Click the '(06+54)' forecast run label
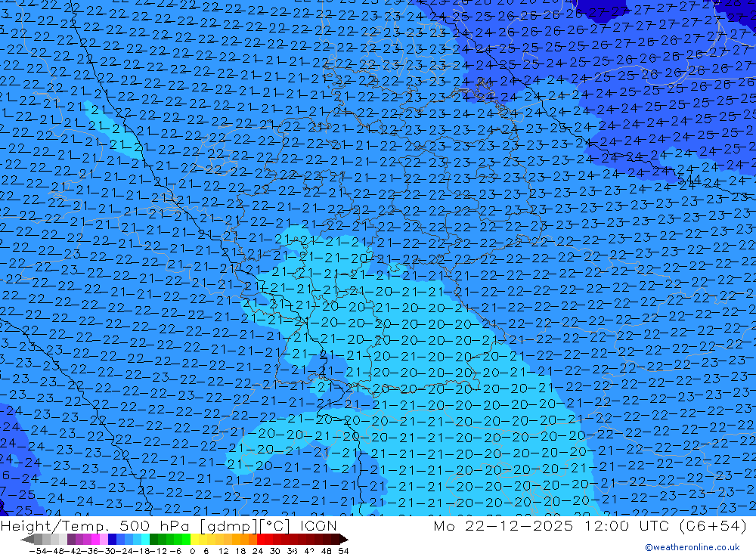This screenshot has width=756, height=554. [713, 525]
